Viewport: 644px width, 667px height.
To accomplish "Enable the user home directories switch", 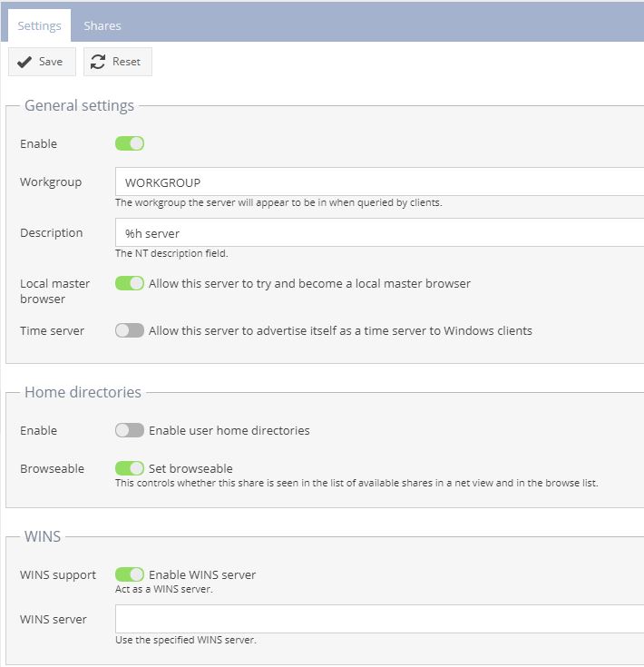I will 130,430.
